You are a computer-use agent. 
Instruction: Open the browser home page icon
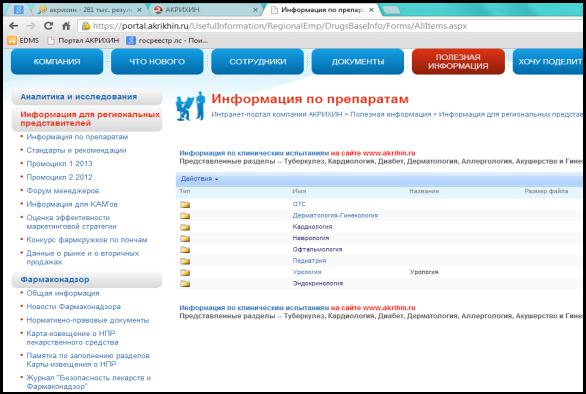tap(66, 26)
